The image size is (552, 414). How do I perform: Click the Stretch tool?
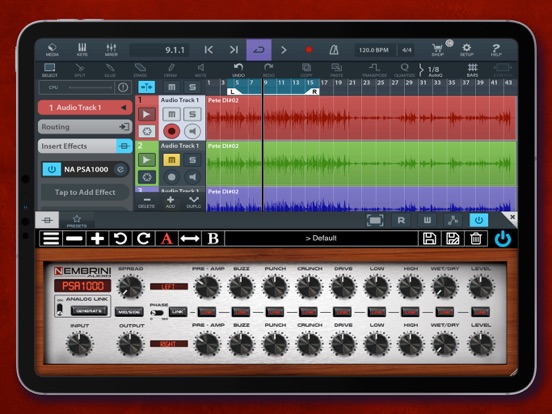point(502,70)
